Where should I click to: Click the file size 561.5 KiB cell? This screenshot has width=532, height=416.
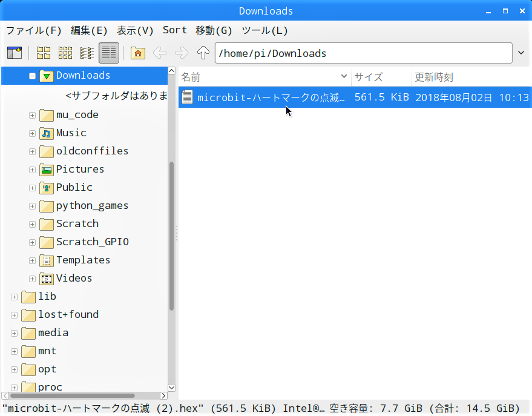coord(381,97)
